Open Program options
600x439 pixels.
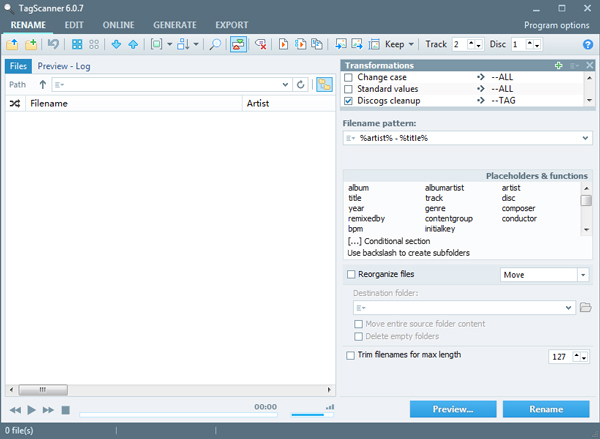[x=556, y=25]
